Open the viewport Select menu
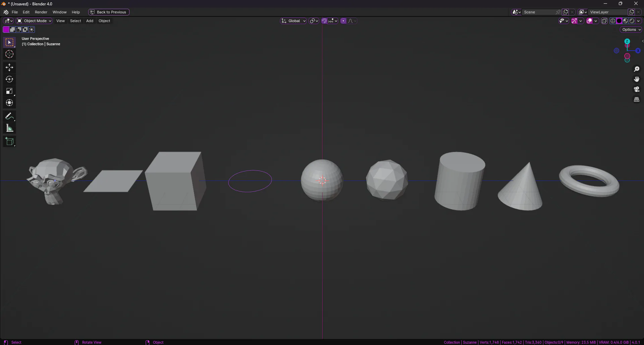The height and width of the screenshot is (345, 644). pyautogui.click(x=76, y=21)
